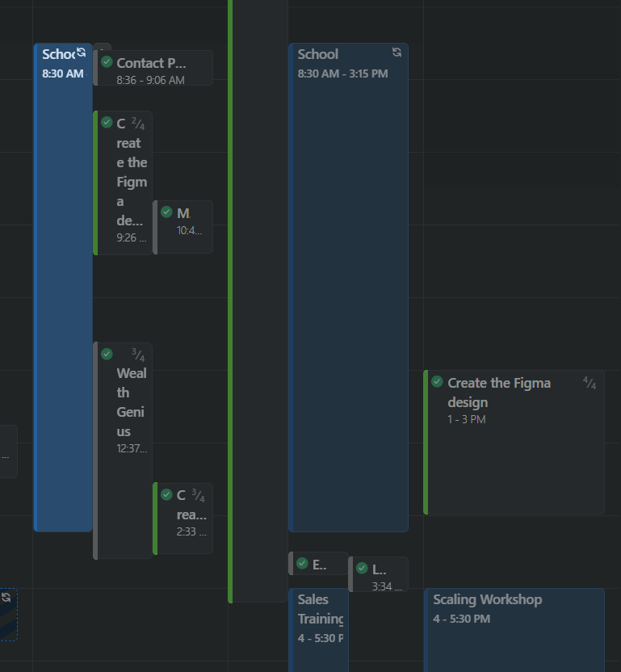The width and height of the screenshot is (621, 672).
Task: Open the Sales Training event
Action: click(319, 630)
